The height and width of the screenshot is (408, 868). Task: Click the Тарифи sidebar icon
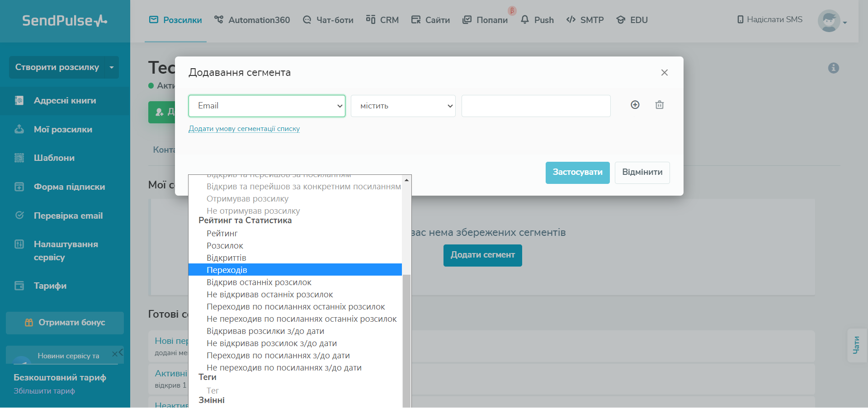(19, 286)
